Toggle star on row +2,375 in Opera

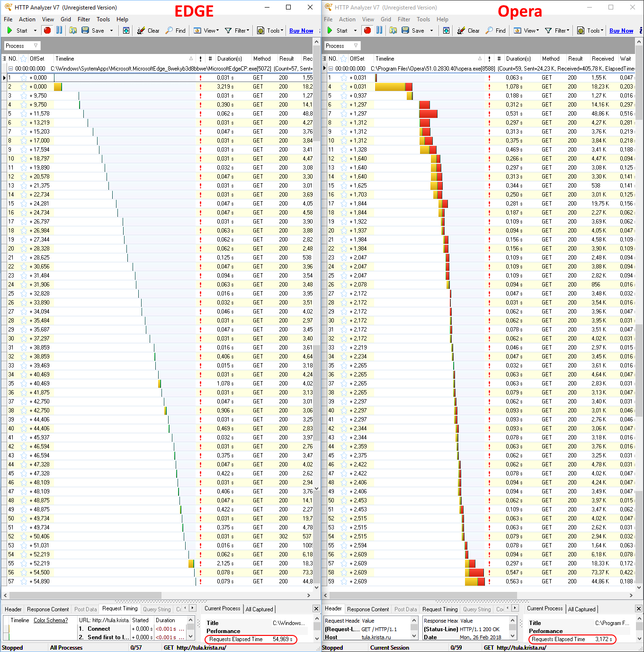pos(344,456)
